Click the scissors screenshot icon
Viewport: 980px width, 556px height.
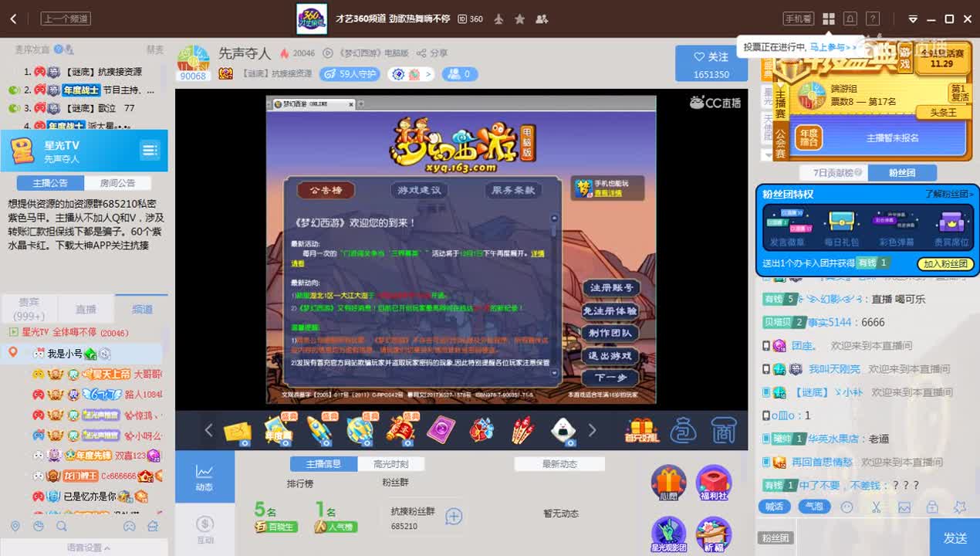pos(876,507)
